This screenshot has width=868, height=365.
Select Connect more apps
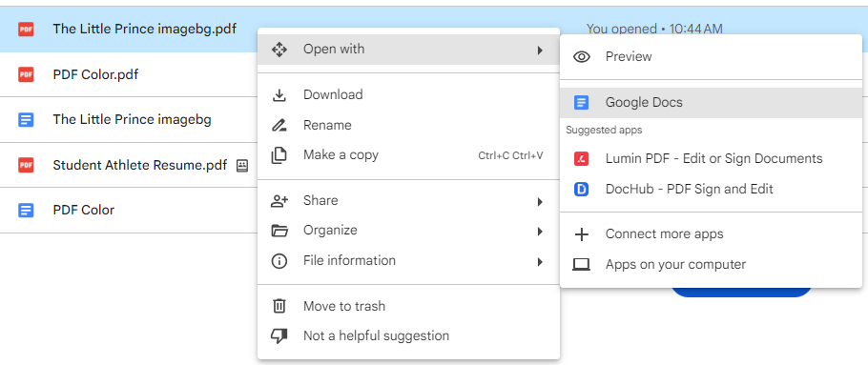pos(711,234)
